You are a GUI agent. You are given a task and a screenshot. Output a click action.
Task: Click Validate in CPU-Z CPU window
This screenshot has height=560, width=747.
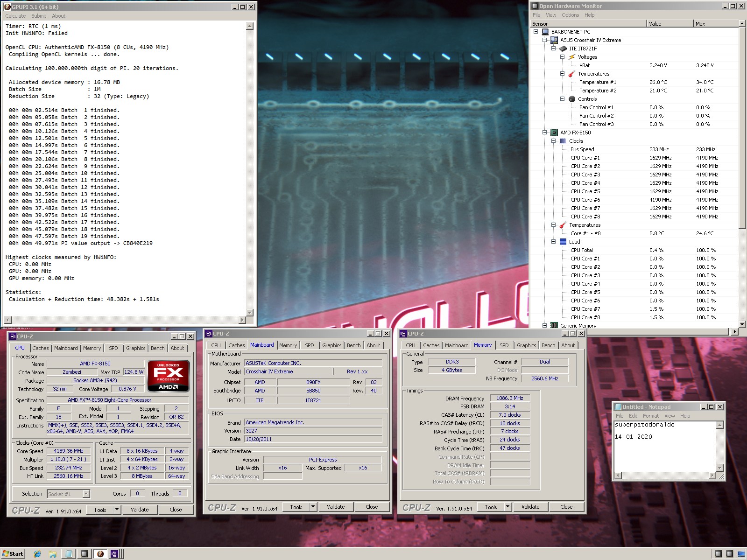(x=140, y=510)
